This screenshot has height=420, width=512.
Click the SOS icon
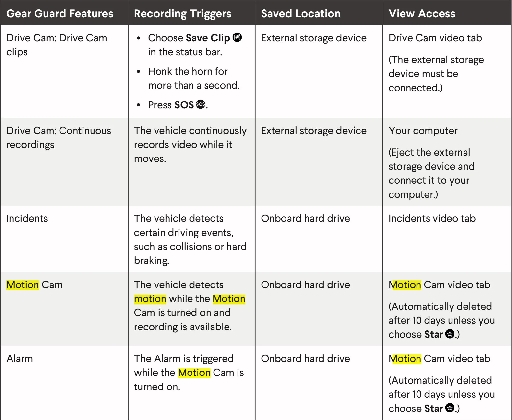pos(201,104)
